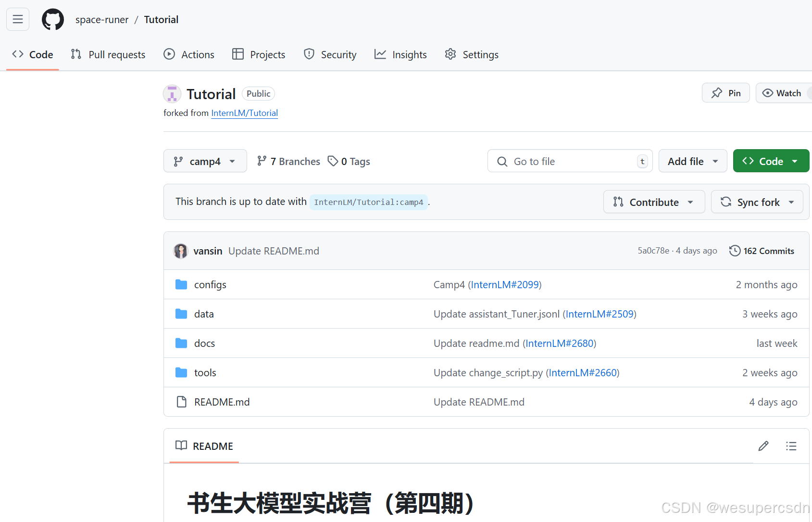Open the docs folder name
This screenshot has width=812, height=522.
pyautogui.click(x=204, y=343)
